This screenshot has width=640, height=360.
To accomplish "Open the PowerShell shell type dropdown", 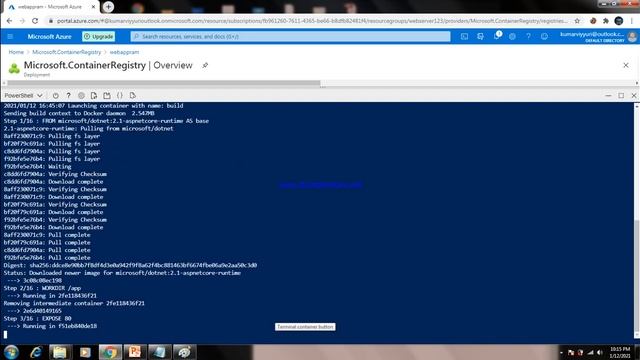I will click(23, 96).
